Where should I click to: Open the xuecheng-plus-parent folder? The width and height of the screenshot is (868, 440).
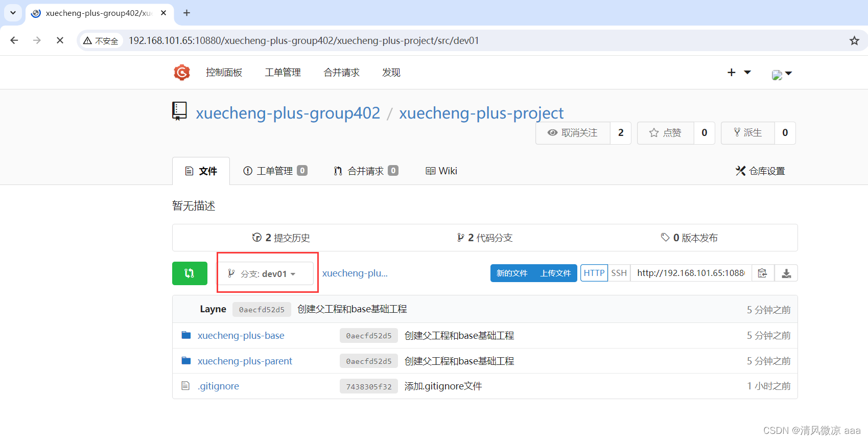click(x=245, y=361)
